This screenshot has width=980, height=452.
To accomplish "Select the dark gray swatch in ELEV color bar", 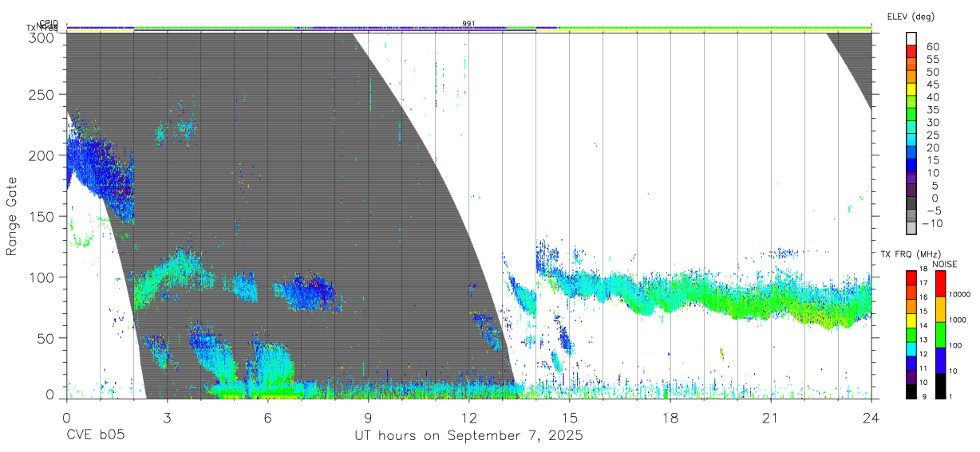I will click(911, 202).
